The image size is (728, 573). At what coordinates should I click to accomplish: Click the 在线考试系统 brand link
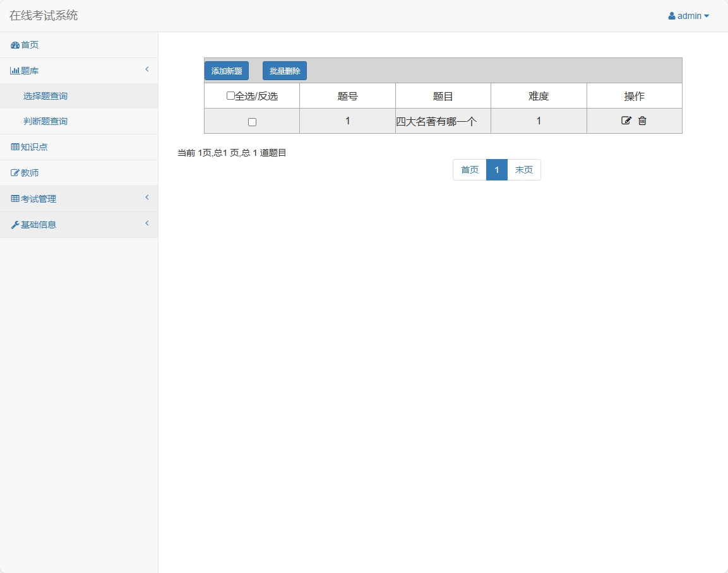pos(44,16)
